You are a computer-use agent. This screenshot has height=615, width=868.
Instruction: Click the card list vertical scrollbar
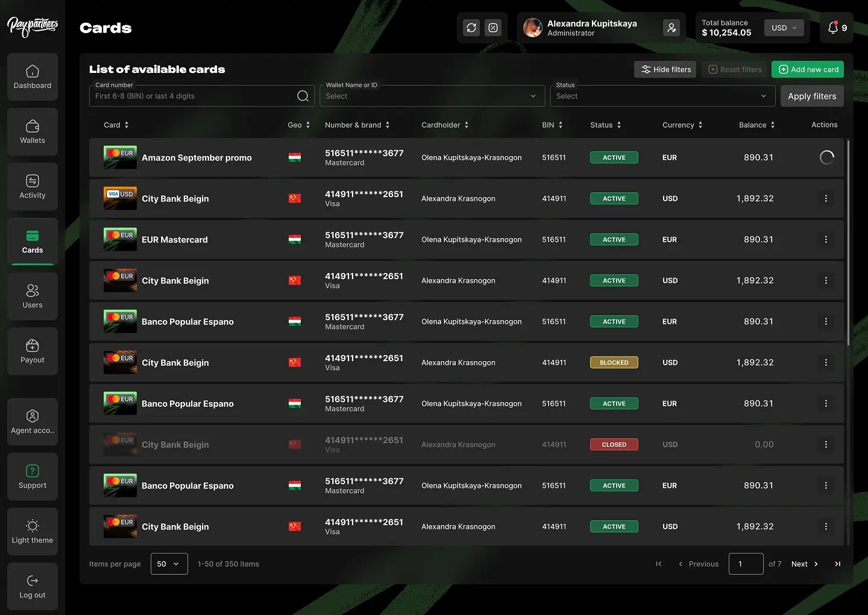pyautogui.click(x=848, y=242)
